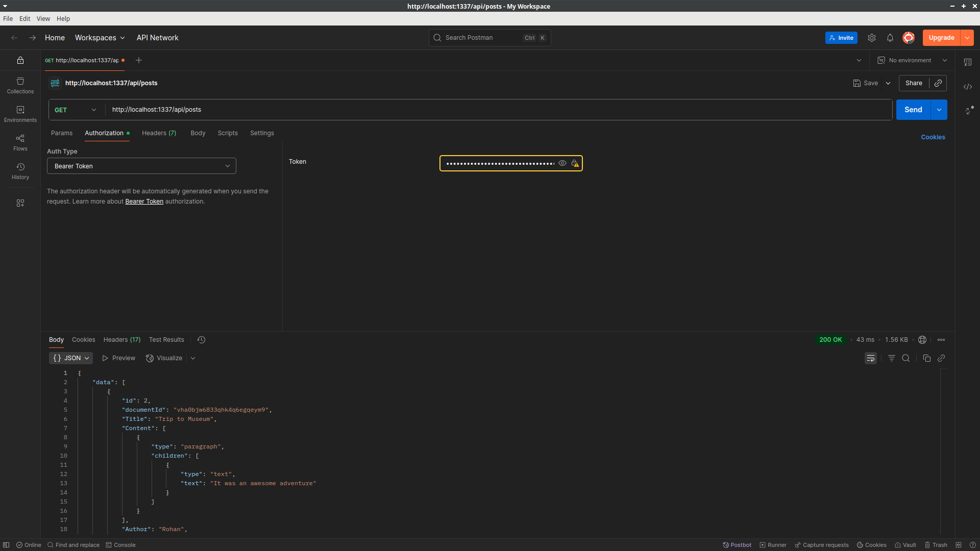Open the response more options ellipsis

click(x=941, y=340)
